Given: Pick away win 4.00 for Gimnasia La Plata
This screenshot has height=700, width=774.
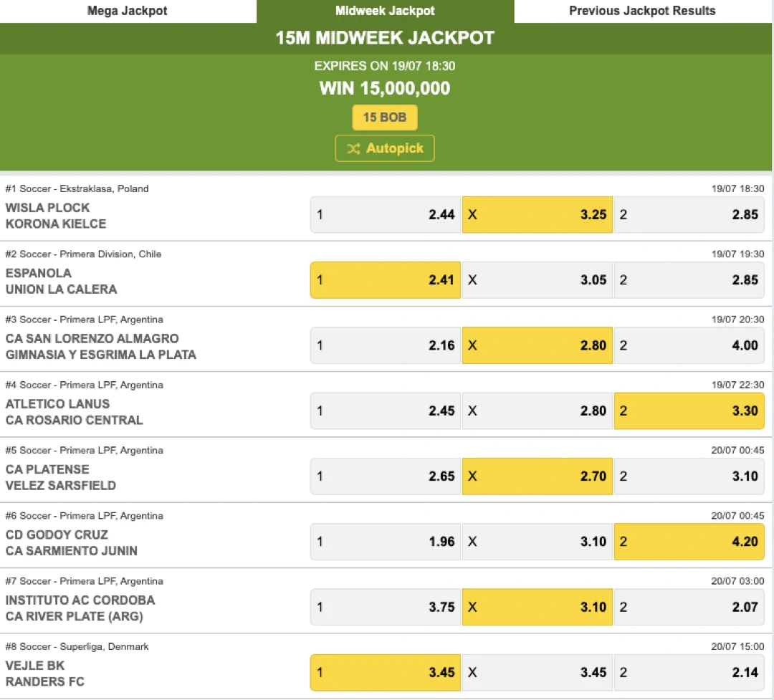Looking at the screenshot, I should (689, 345).
